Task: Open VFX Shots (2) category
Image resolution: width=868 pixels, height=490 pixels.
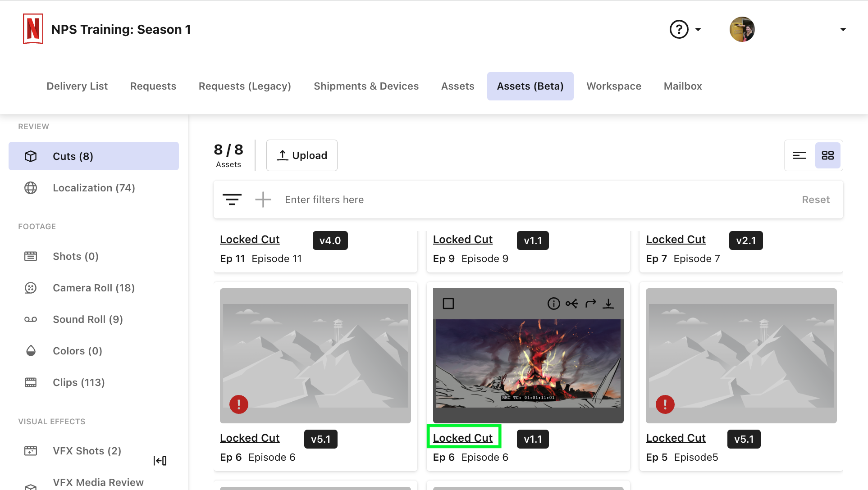Action: click(87, 451)
